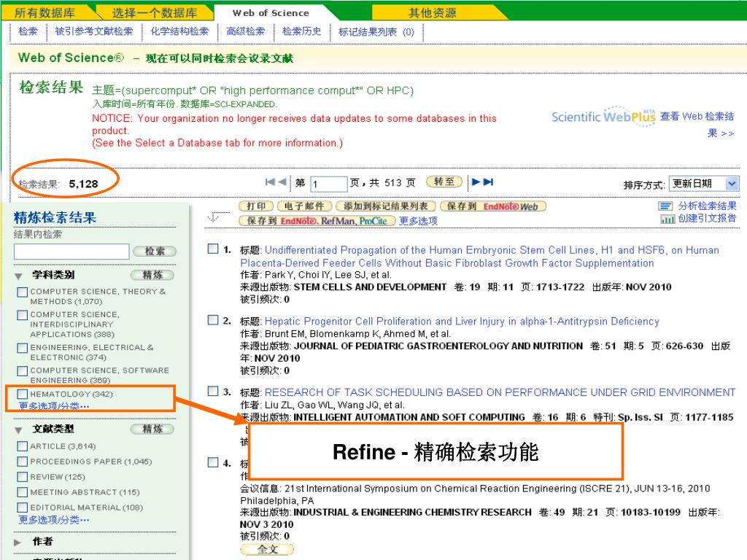The height and width of the screenshot is (560, 747).
Task: Click the 分析检索结果 list icon
Action: pos(665,206)
